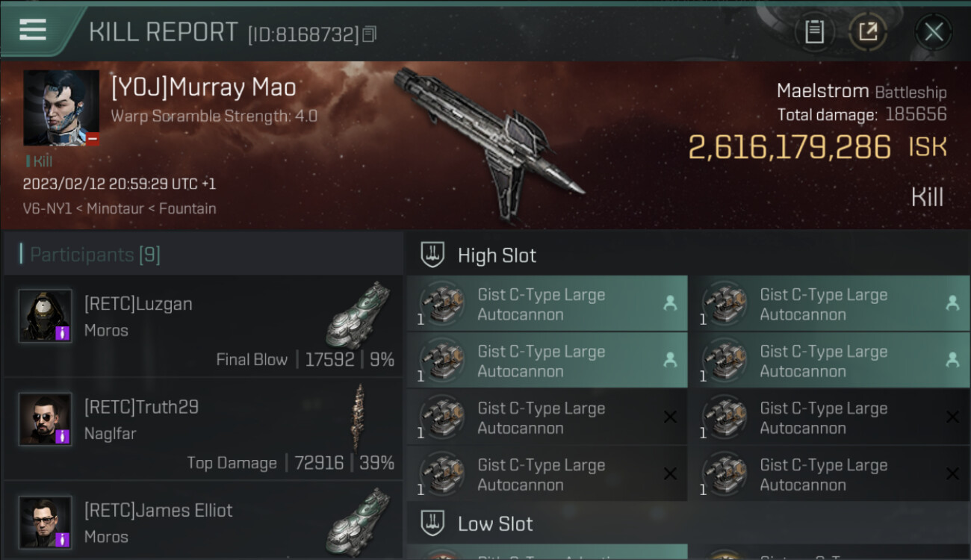Share the kill report externally
Viewport: 971px width, 560px height.
click(867, 31)
